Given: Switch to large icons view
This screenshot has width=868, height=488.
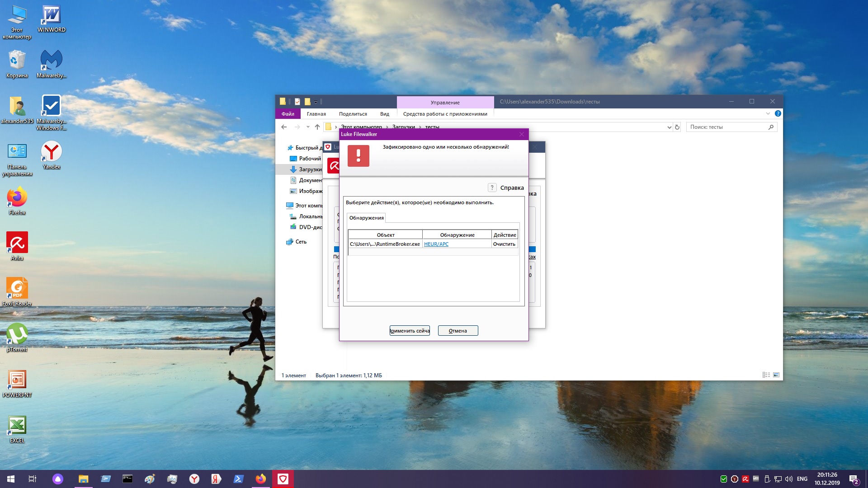Looking at the screenshot, I should [776, 375].
